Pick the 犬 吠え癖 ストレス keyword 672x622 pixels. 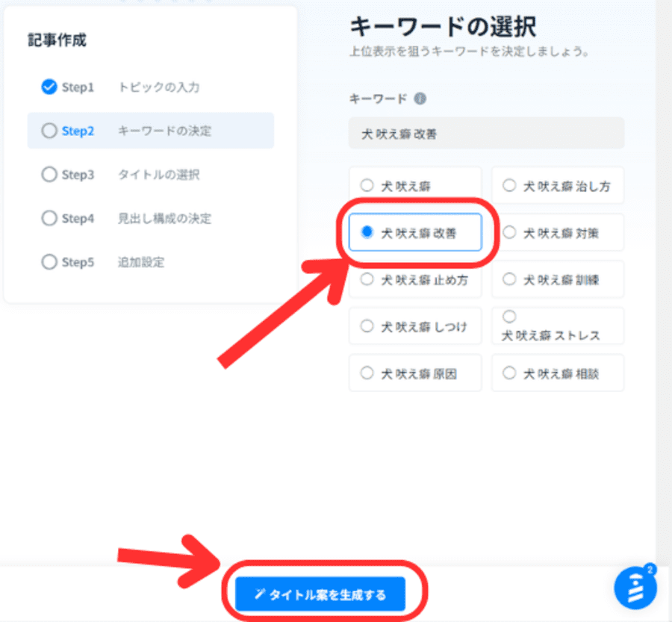point(558,326)
